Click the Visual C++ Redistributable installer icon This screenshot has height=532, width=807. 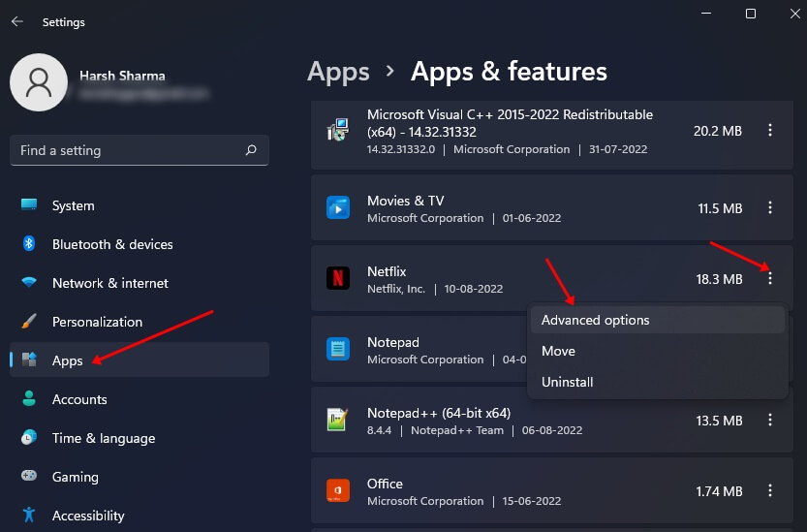coord(337,130)
